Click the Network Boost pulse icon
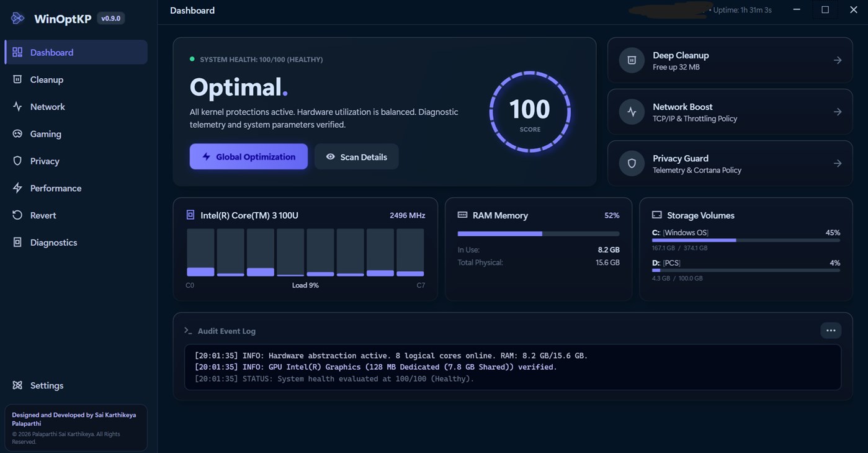The height and width of the screenshot is (453, 868). pyautogui.click(x=632, y=112)
